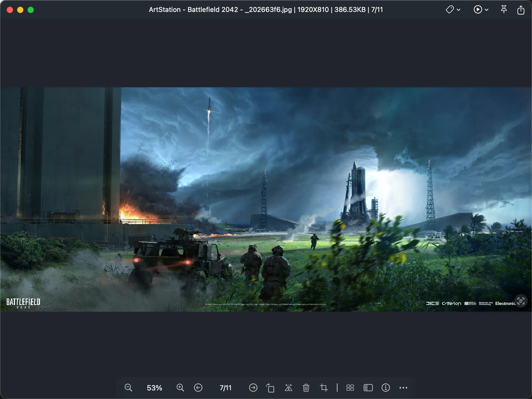Click the share icon in the title bar
The height and width of the screenshot is (399, 532).
click(521, 10)
